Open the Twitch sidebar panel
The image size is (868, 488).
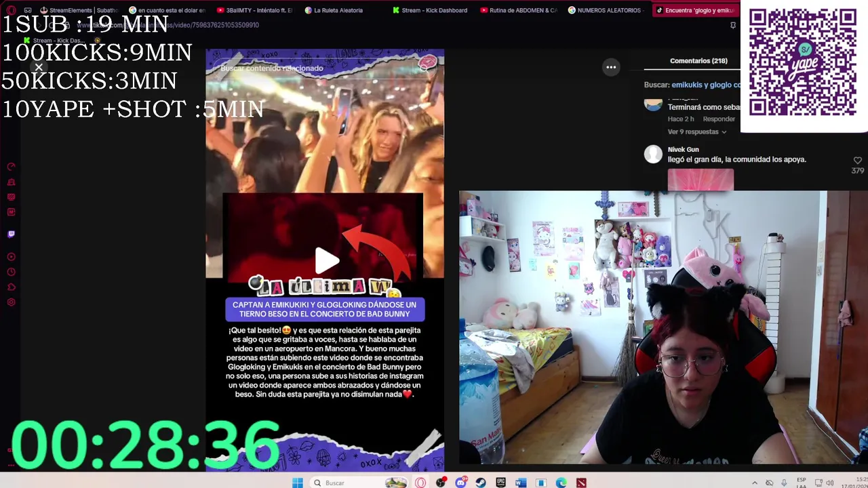11,234
